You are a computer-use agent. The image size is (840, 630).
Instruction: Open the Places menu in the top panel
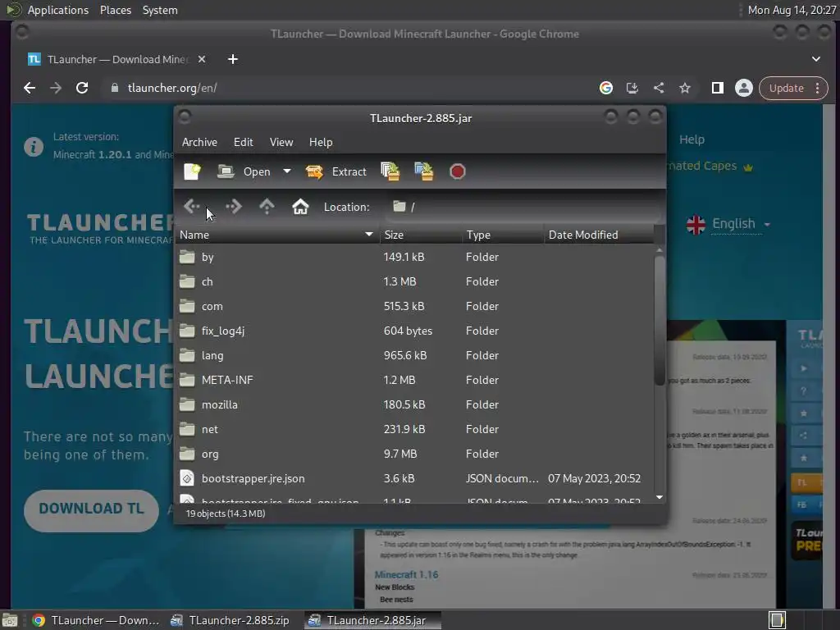(115, 10)
